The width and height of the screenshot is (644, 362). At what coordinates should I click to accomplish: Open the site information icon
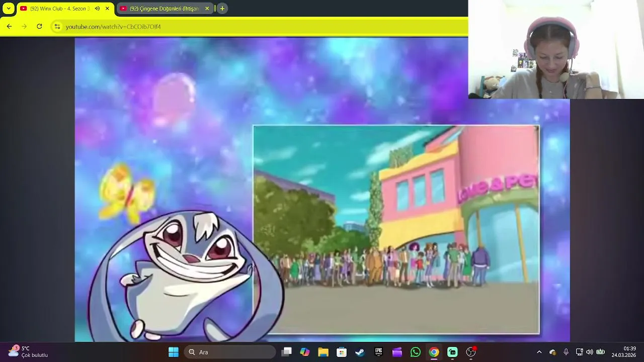click(x=57, y=27)
